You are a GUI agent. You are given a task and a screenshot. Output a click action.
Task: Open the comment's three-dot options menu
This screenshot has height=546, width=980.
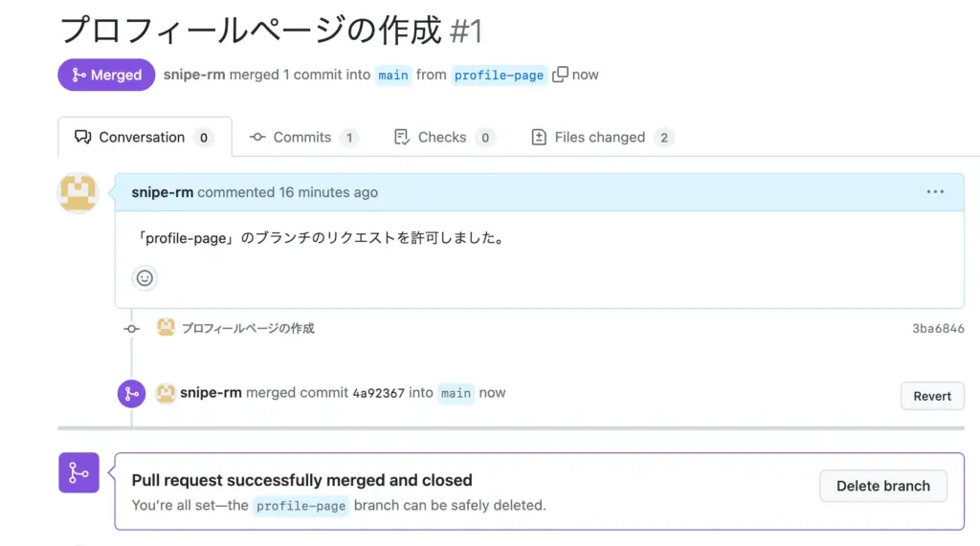935,192
